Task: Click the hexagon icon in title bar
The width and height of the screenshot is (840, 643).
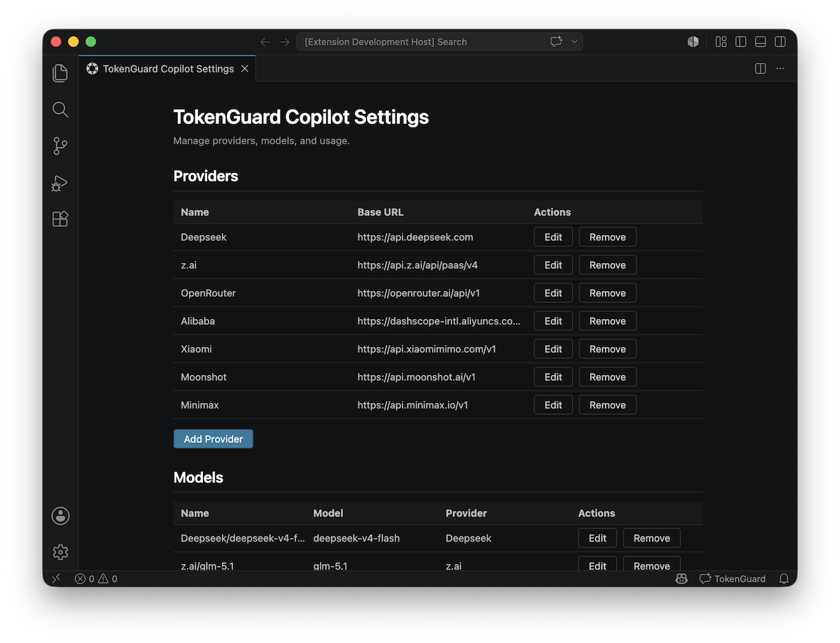Action: tap(693, 42)
